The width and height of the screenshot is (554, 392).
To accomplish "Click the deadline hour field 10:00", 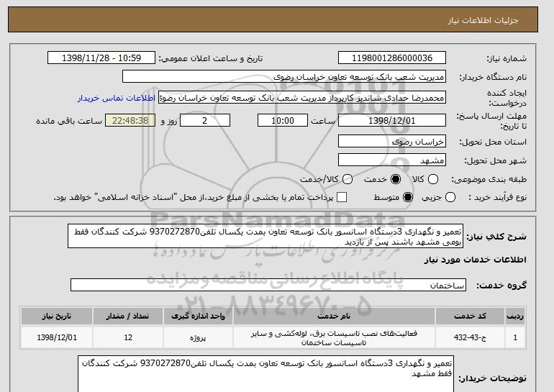I will (283, 120).
